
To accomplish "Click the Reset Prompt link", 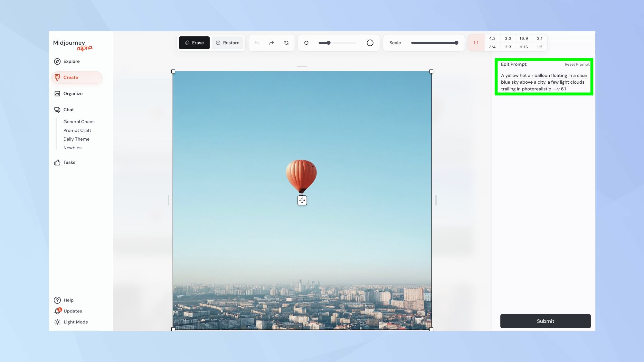I will pos(577,64).
